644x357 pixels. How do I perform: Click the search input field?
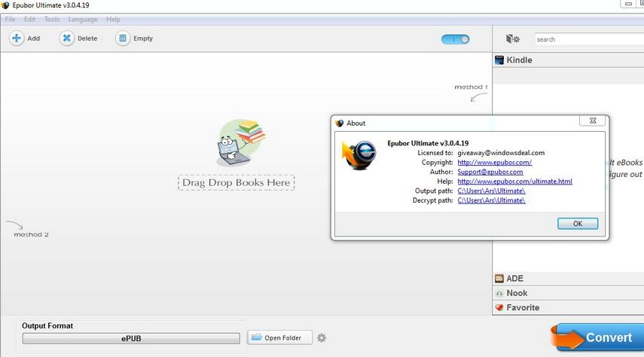coord(589,39)
